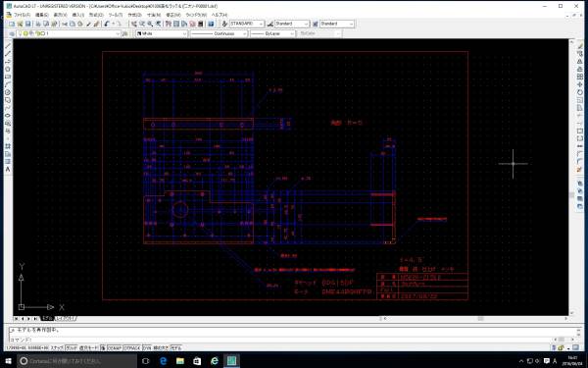The image size is (588, 368).
Task: Open the 修正(M) modify menu
Action: click(x=172, y=15)
